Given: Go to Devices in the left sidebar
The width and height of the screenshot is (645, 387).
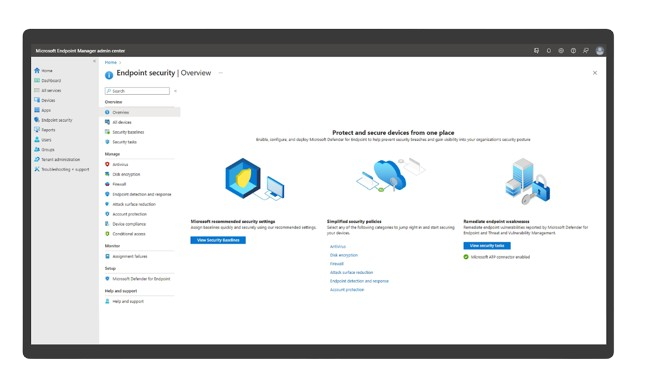Looking at the screenshot, I should coord(45,100).
